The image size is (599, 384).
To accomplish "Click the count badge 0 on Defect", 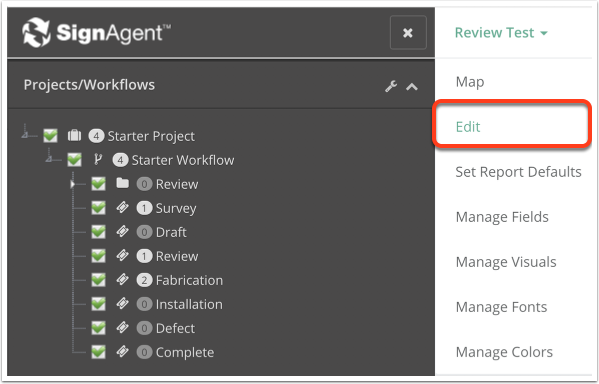I will [144, 329].
